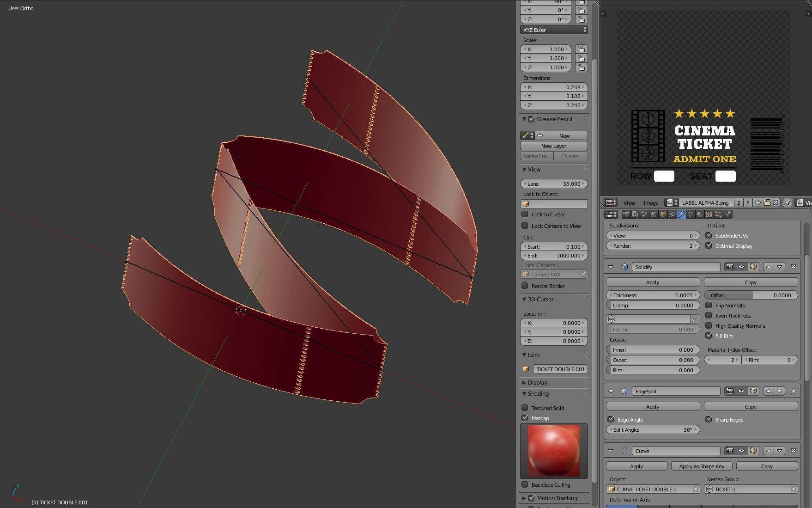Open the image browse dropdown
The width and height of the screenshot is (812, 508).
672,202
